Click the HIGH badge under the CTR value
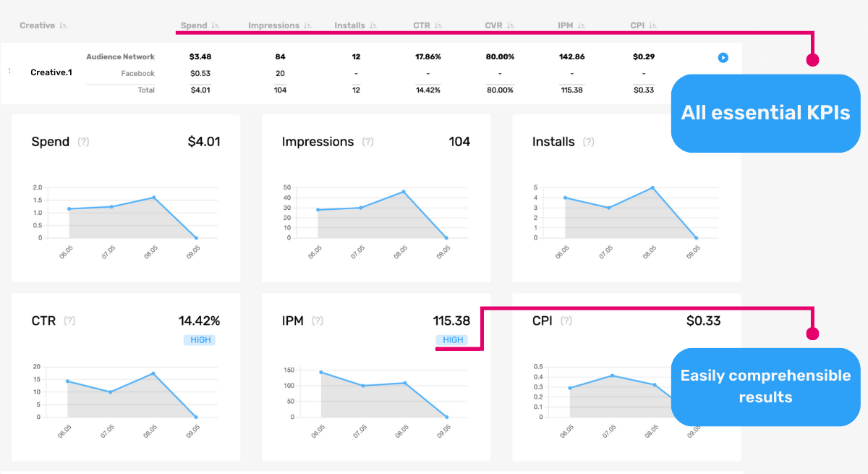Viewport: 868px width, 474px height. [200, 339]
